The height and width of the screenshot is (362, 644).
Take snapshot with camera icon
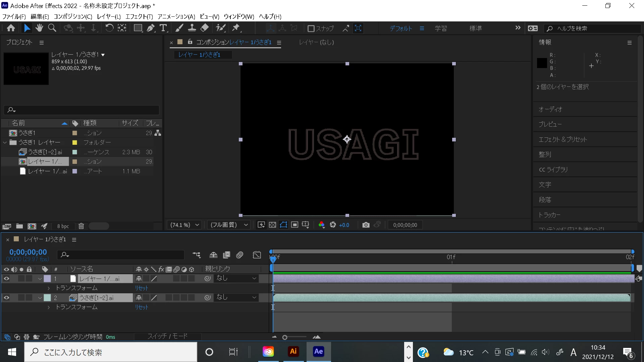point(366,225)
